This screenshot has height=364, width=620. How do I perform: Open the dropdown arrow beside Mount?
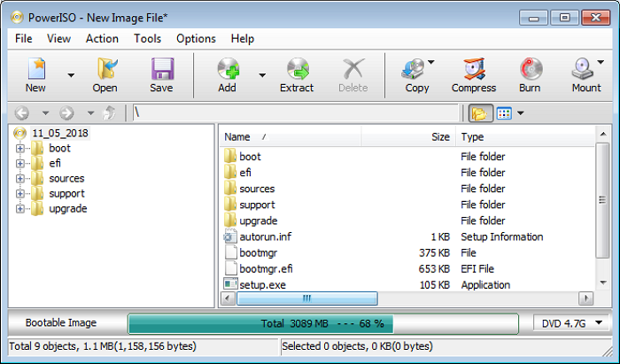601,62
